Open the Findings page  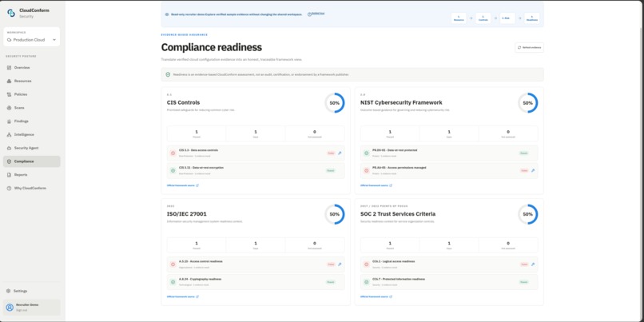click(31, 121)
